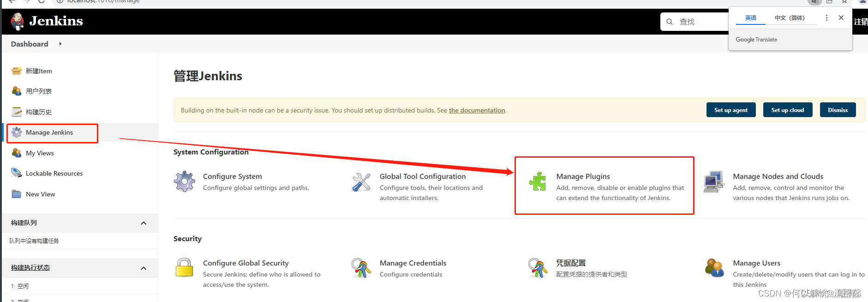
Task: Click the 构建历史 notepad icon
Action: 17,112
